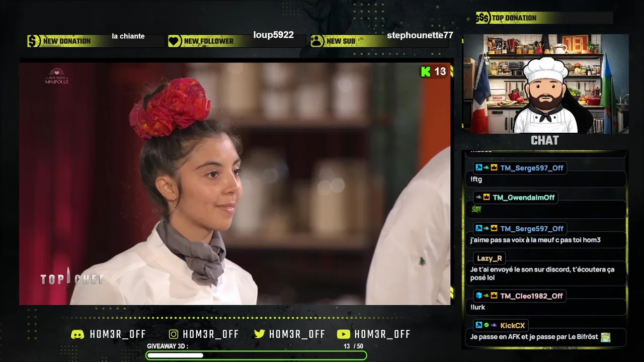The width and height of the screenshot is (644, 362).
Task: Click the green verified badge beside KickCX
Action: pos(487,326)
